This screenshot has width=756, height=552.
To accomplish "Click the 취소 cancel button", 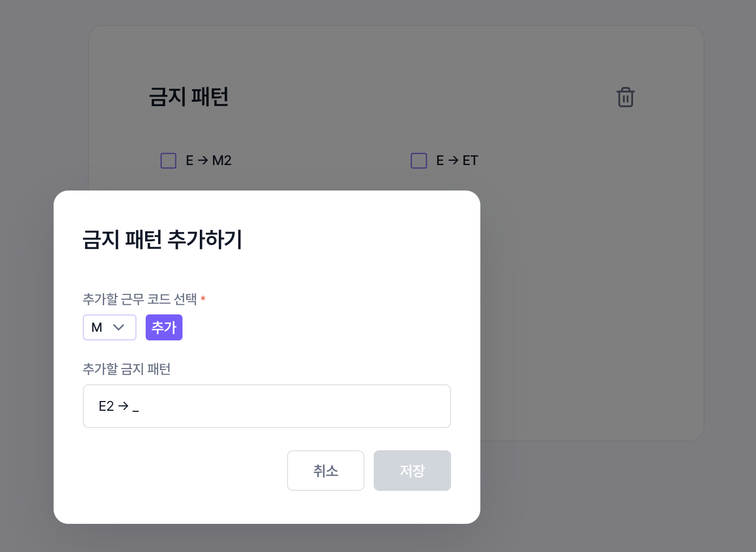I will 325,471.
